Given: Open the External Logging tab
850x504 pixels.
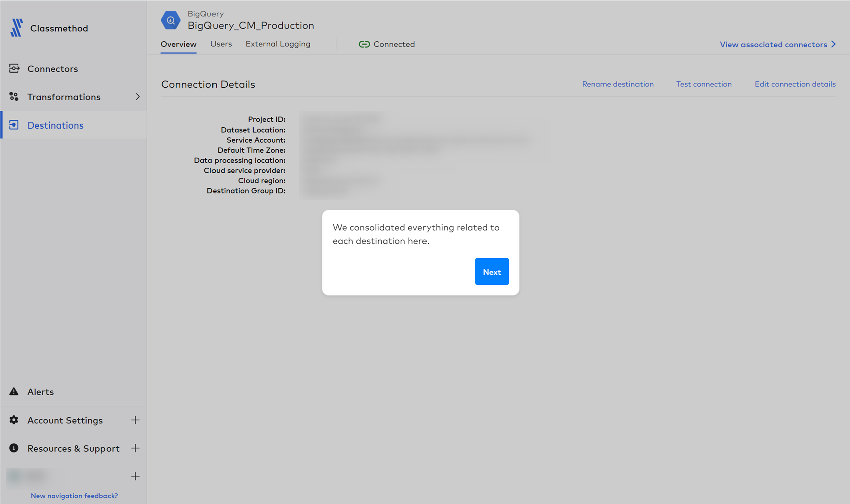Looking at the screenshot, I should point(278,44).
